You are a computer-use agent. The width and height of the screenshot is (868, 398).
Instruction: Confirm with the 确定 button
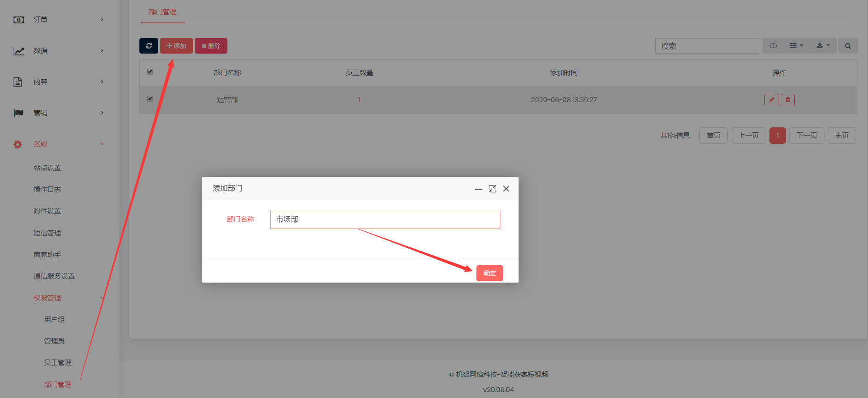click(490, 273)
